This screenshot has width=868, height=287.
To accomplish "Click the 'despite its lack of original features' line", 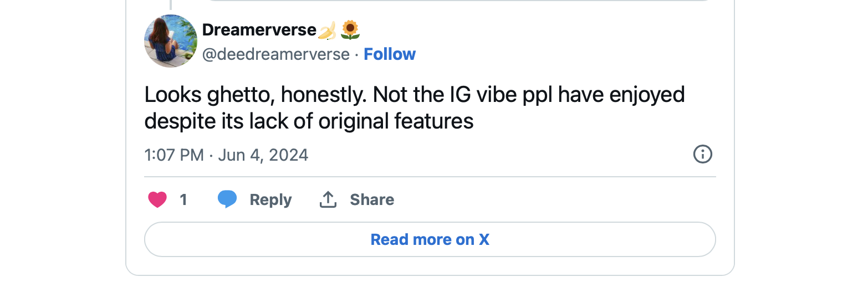I will coord(309,121).
